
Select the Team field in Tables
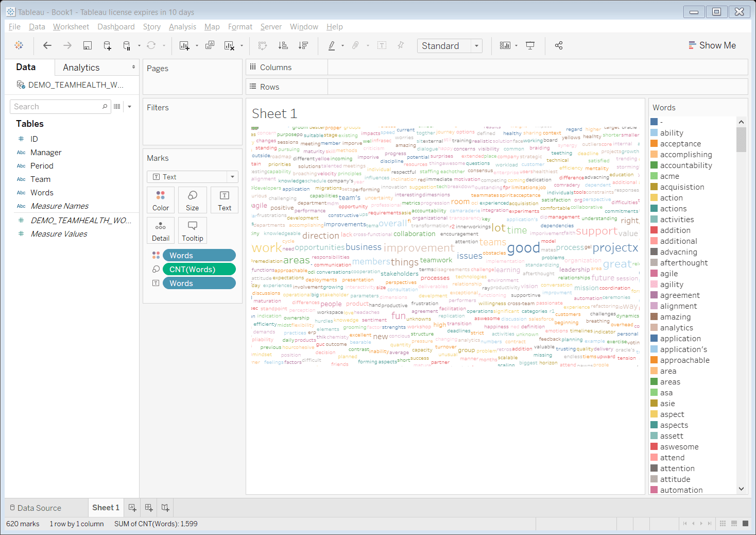pos(40,179)
